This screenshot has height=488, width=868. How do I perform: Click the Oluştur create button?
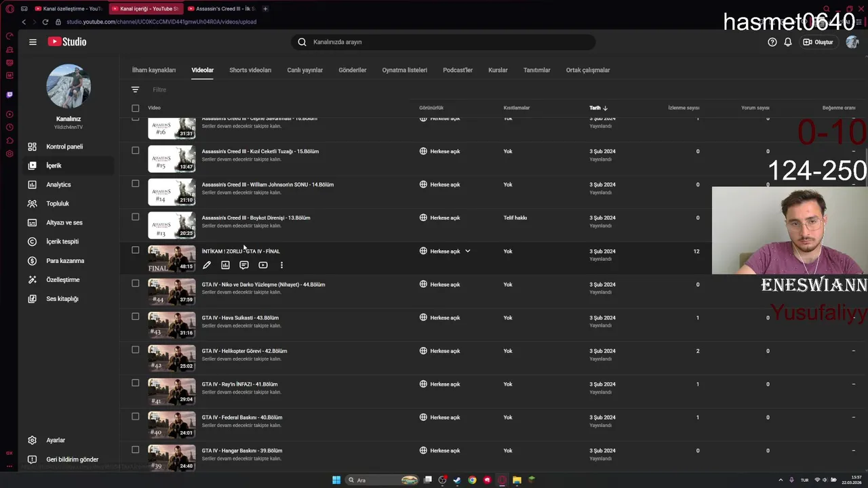(818, 42)
